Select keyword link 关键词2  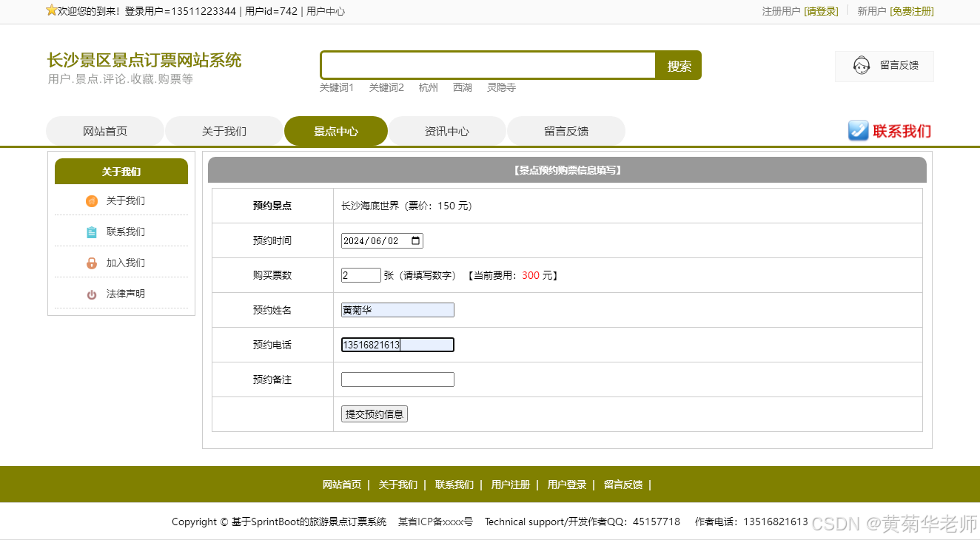(386, 87)
